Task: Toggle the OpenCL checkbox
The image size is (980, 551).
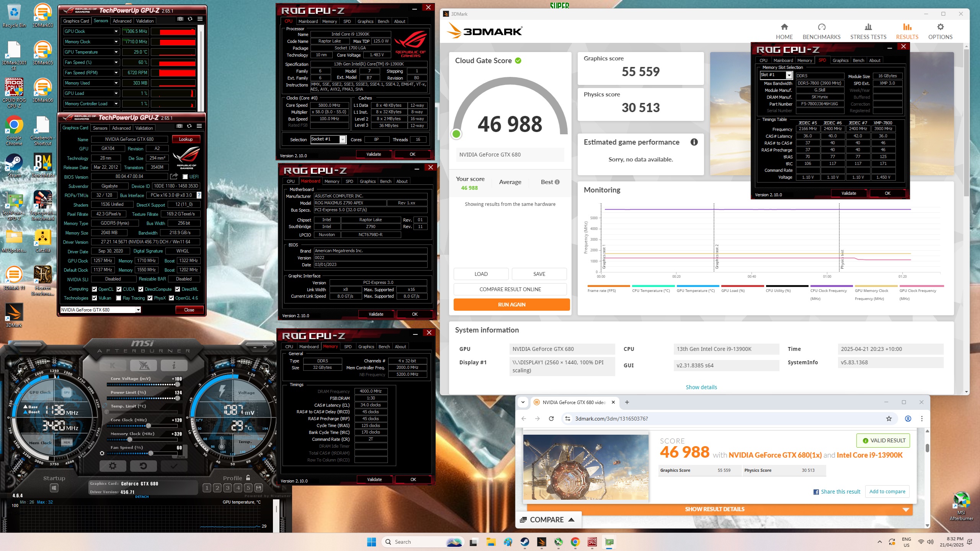Action: coord(95,289)
